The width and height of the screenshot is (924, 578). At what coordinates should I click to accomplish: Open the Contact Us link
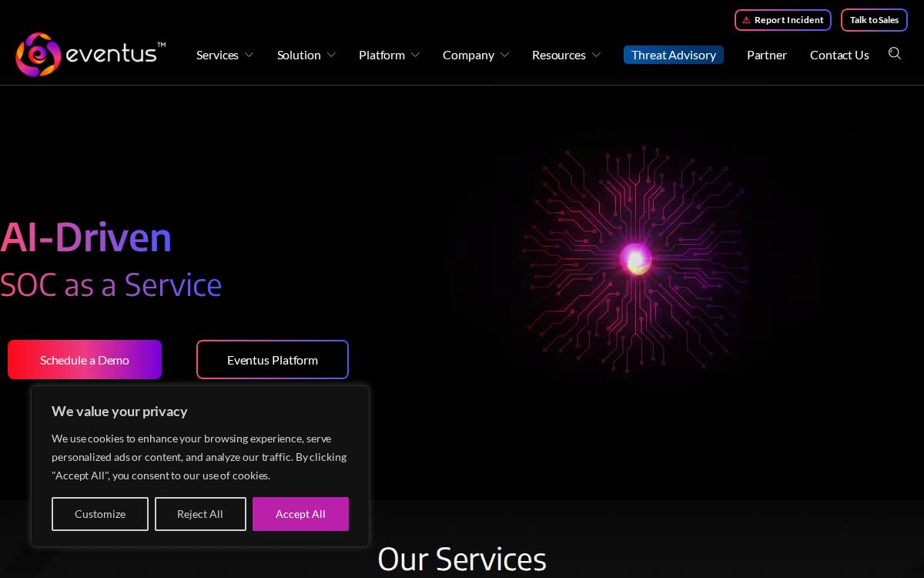click(x=839, y=55)
